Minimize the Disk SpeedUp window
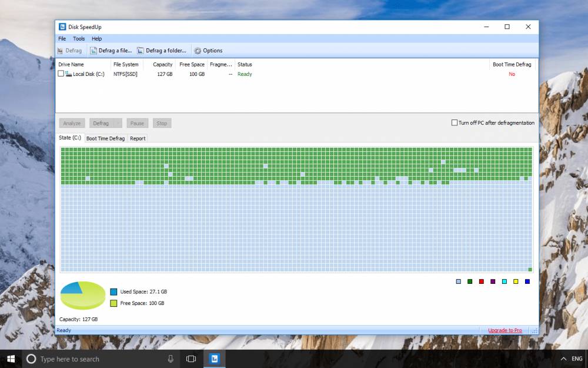Viewport: 588px width, 368px height. [x=486, y=26]
